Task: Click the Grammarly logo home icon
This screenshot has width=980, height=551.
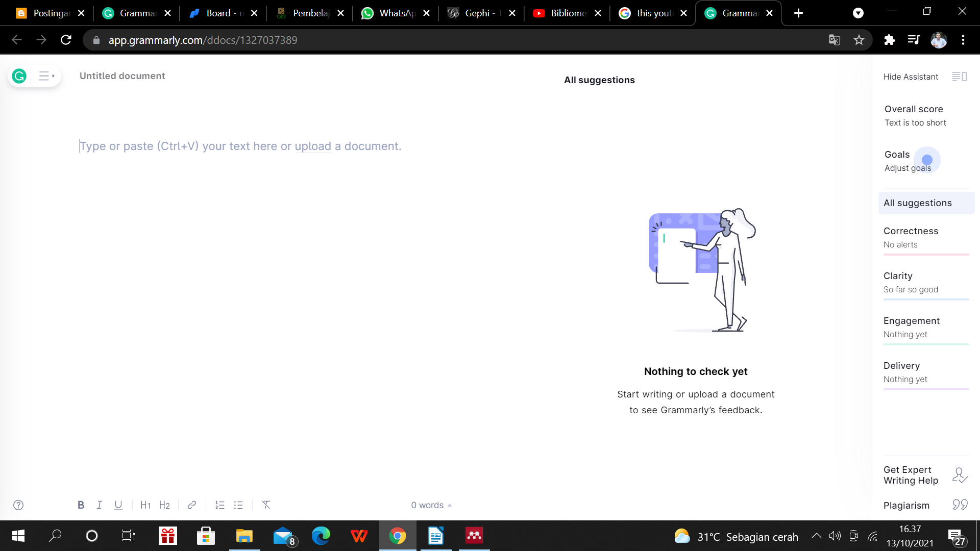Action: [x=19, y=76]
